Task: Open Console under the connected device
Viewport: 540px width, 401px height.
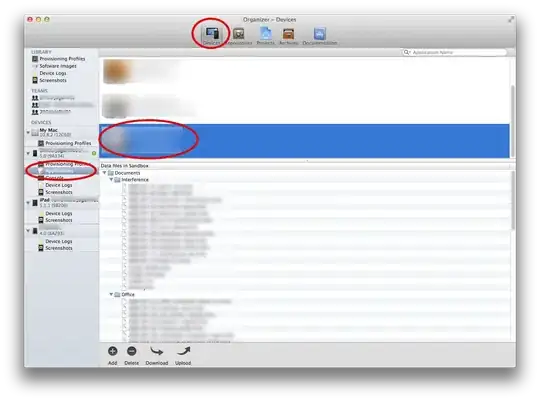Action: point(51,178)
